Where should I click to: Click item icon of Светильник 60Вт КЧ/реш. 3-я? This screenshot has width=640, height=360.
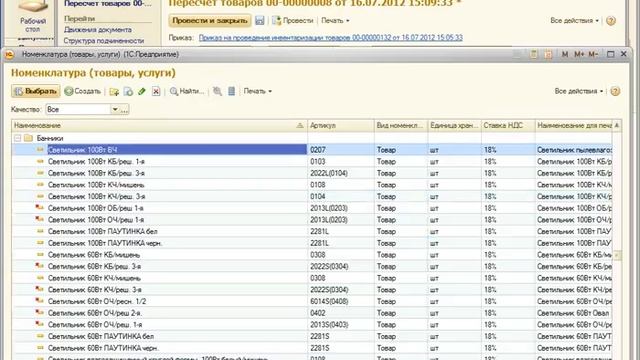pos(40,289)
